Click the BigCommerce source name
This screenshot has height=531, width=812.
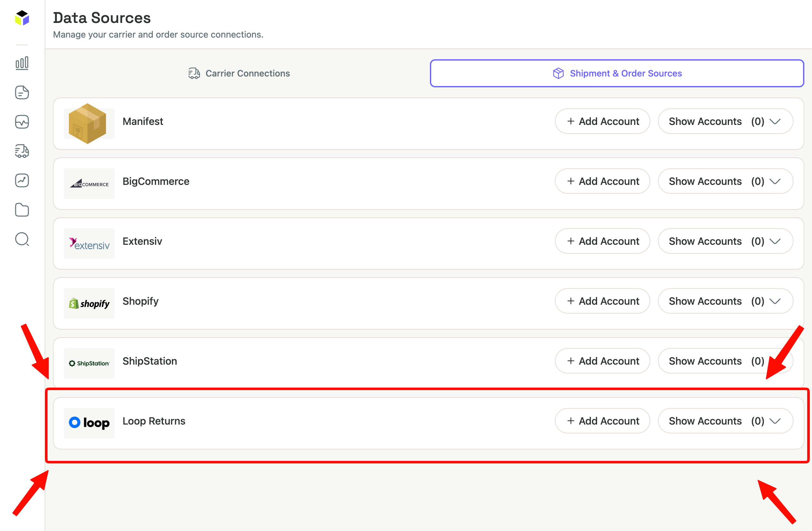pyautogui.click(x=156, y=181)
